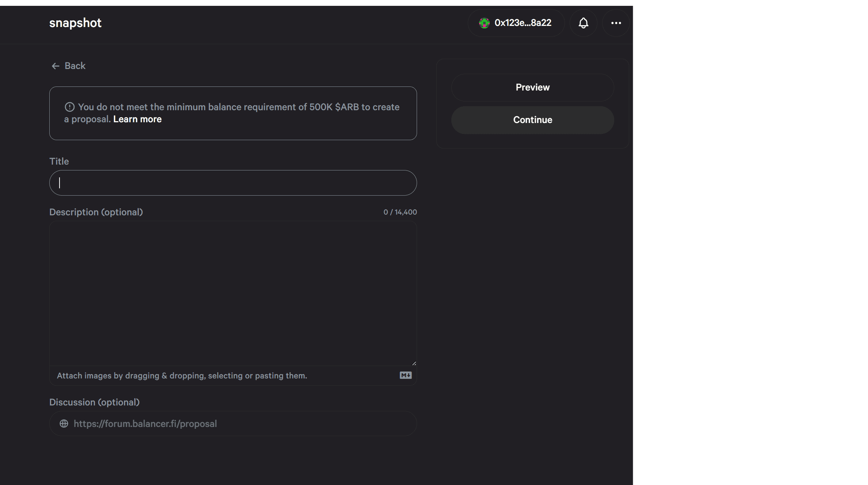Open the Learn more link
Screen dimensions: 868x485
(137, 119)
